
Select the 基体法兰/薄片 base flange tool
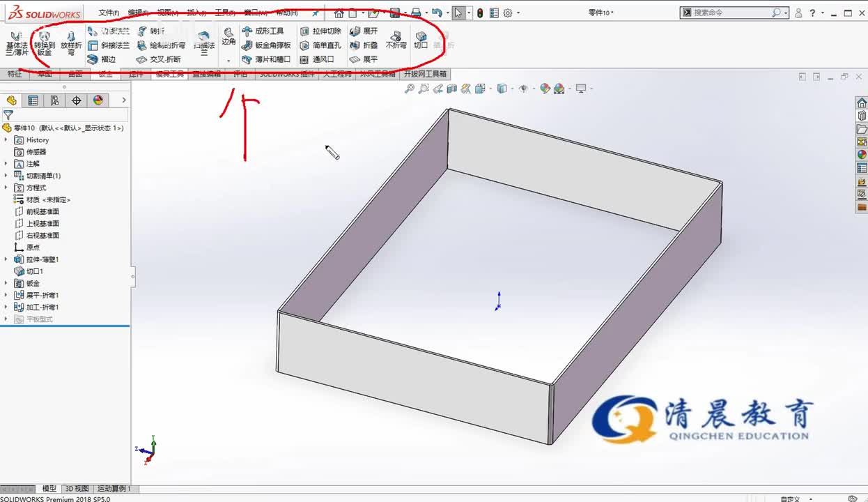pyautogui.click(x=17, y=43)
